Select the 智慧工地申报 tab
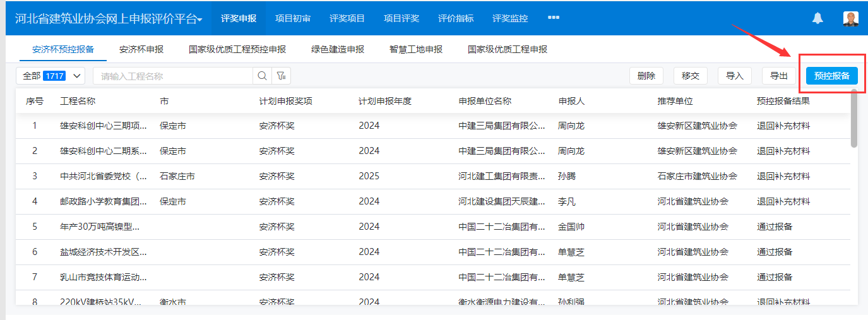868x320 pixels. (x=416, y=49)
